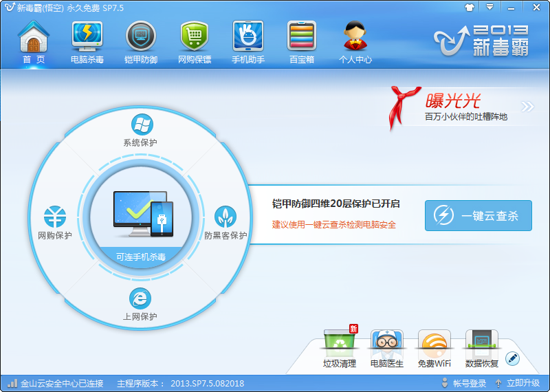Launch 垃圾清理 junk cleanup tool

click(340, 343)
